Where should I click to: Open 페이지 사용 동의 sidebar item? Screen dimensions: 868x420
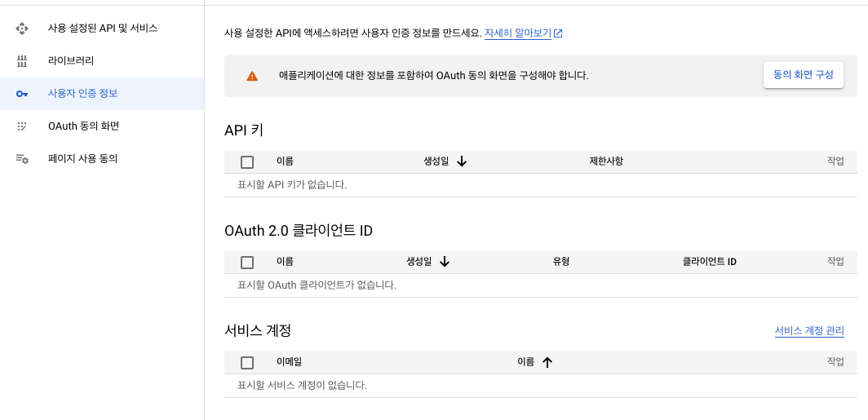102,159
